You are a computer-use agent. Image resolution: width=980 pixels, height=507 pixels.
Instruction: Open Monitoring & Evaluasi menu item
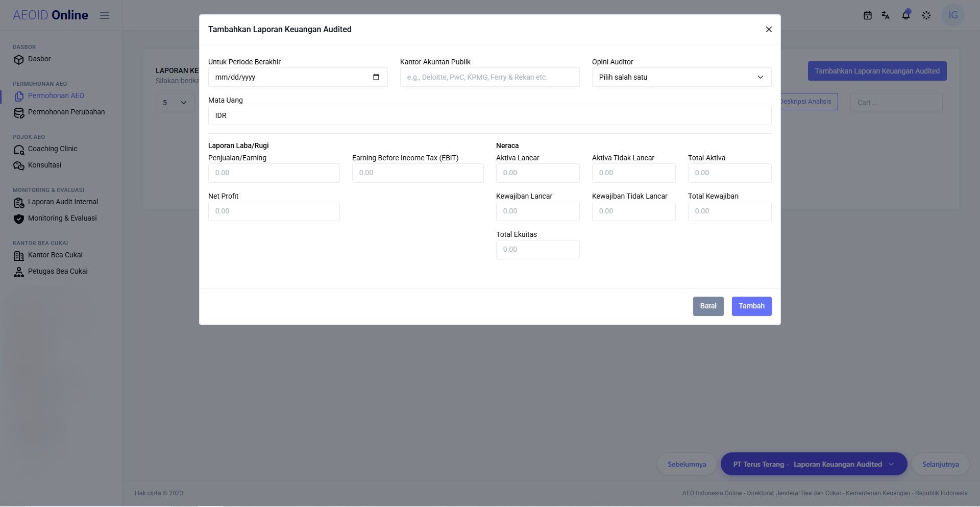pos(62,219)
